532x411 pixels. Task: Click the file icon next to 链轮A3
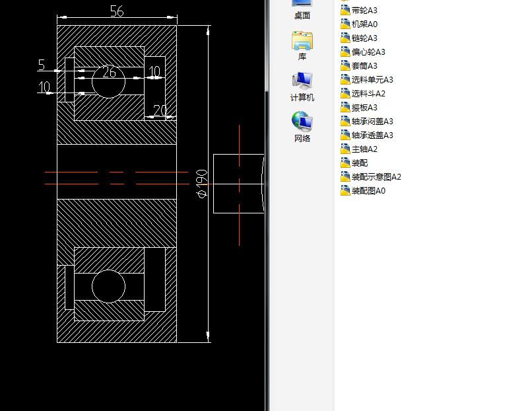click(344, 38)
